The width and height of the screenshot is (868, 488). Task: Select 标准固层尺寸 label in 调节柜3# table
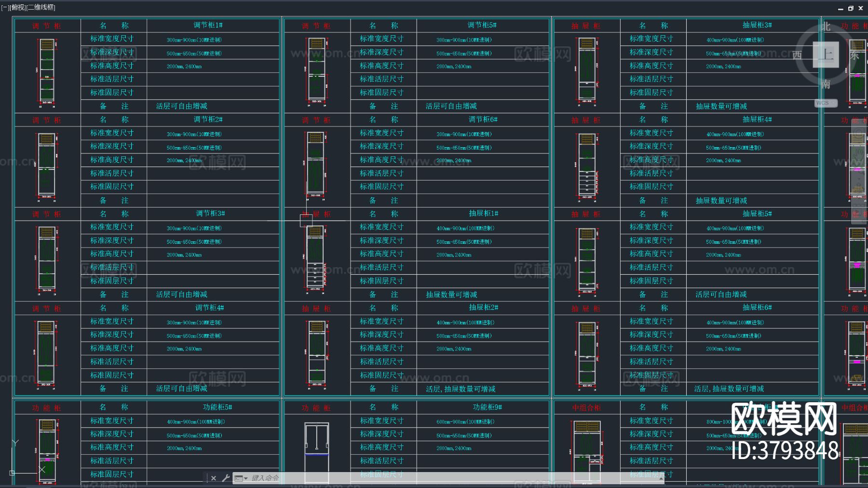click(x=112, y=281)
